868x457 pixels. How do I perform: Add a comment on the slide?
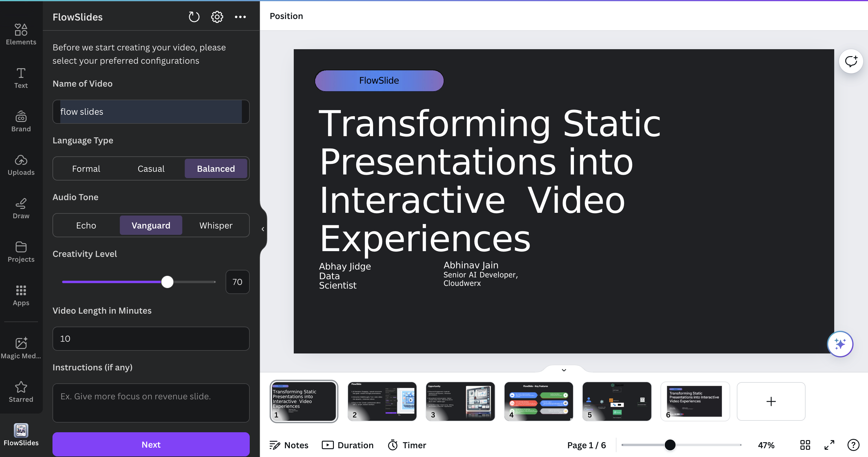point(851,61)
